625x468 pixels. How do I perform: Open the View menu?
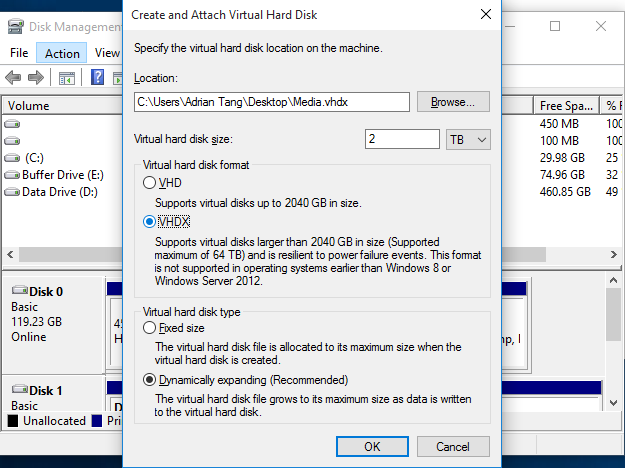pyautogui.click(x=107, y=53)
